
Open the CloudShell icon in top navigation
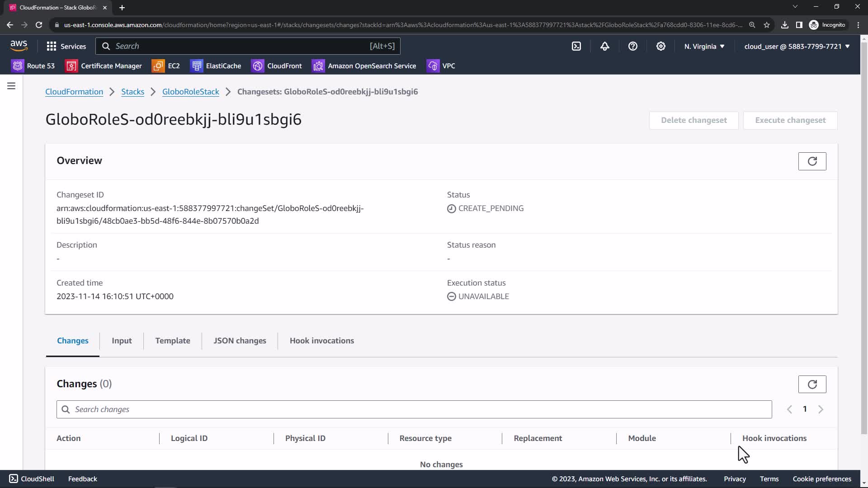[x=576, y=46]
